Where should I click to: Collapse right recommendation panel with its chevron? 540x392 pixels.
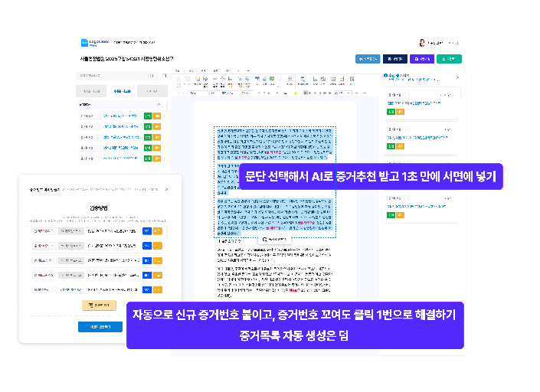457,77
